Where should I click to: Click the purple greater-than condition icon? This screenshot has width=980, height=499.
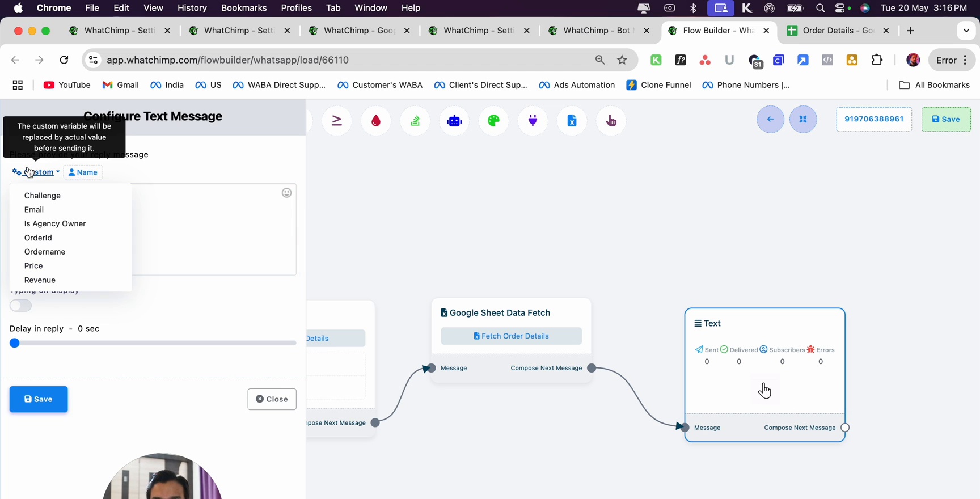point(337,120)
